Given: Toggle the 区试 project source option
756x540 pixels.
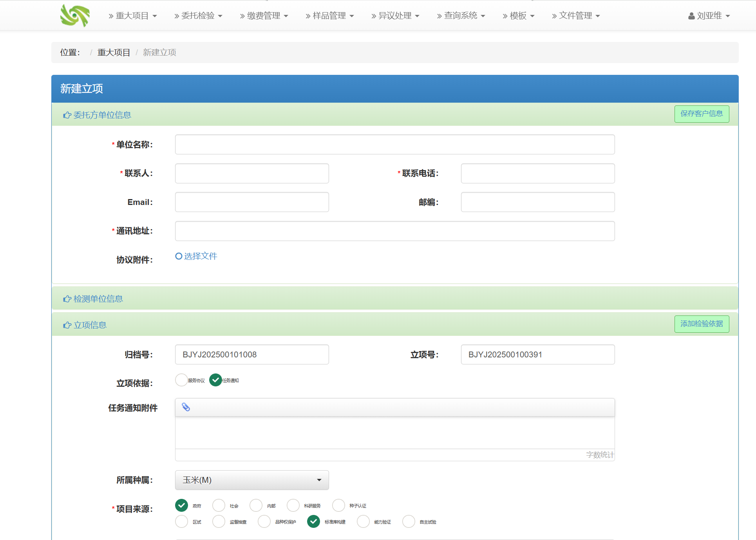Looking at the screenshot, I should (181, 521).
